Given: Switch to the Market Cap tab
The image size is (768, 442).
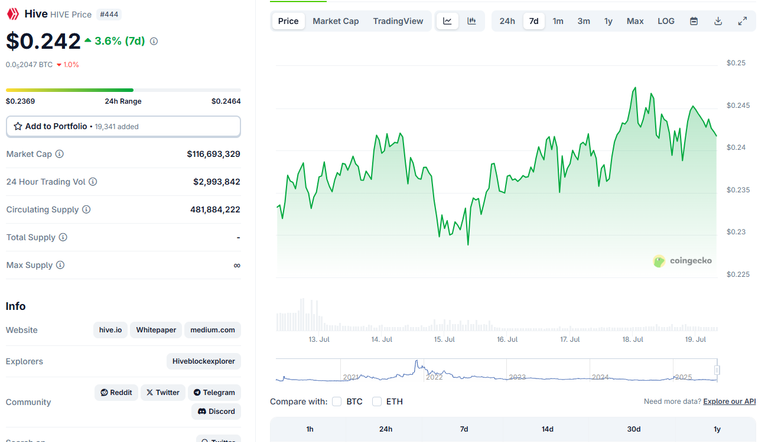Looking at the screenshot, I should point(336,21).
